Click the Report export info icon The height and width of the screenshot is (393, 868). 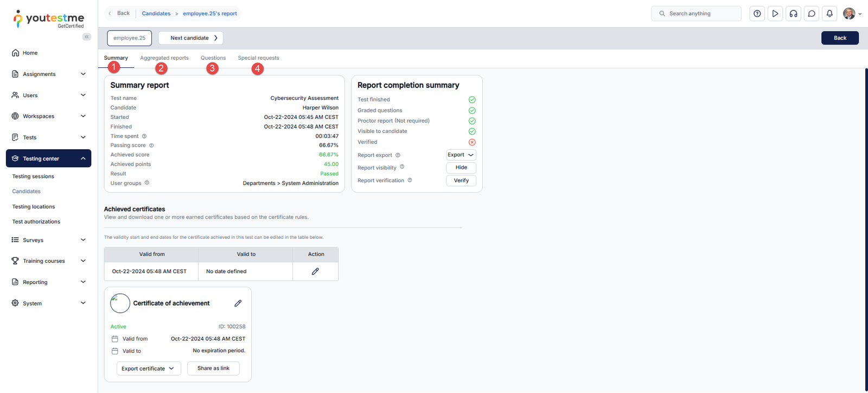point(398,155)
